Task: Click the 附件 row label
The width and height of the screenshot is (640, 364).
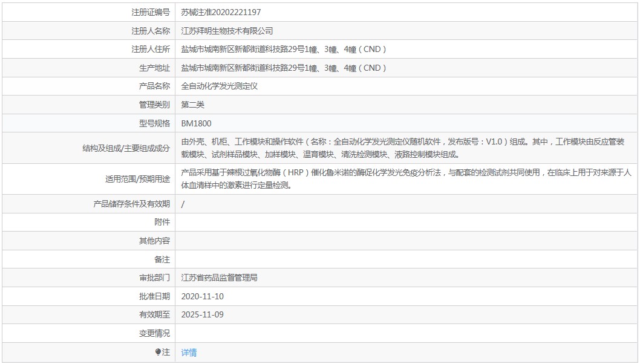Action: coord(162,222)
